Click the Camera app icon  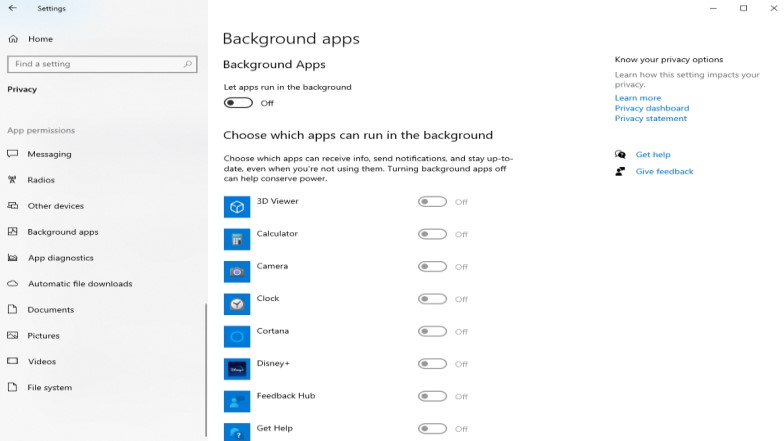tap(236, 272)
